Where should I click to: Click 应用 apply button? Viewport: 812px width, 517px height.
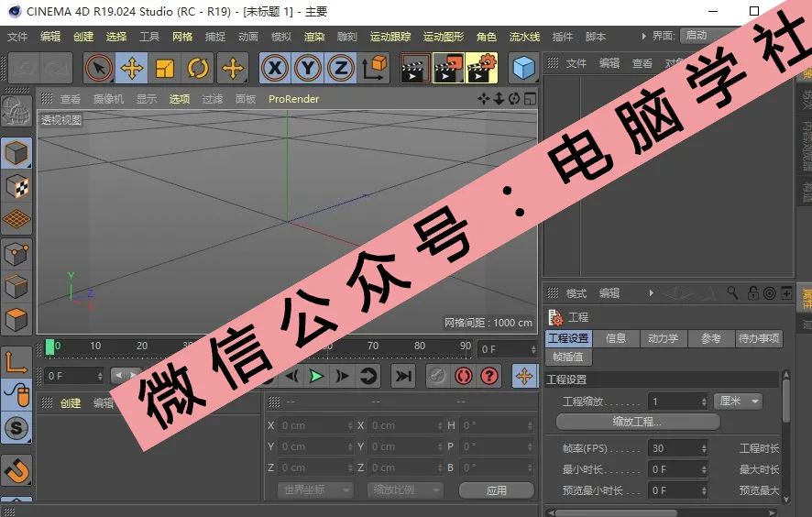click(x=496, y=490)
